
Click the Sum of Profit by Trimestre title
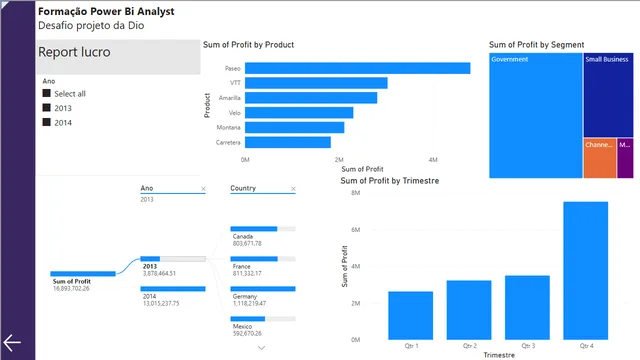[x=390, y=180]
